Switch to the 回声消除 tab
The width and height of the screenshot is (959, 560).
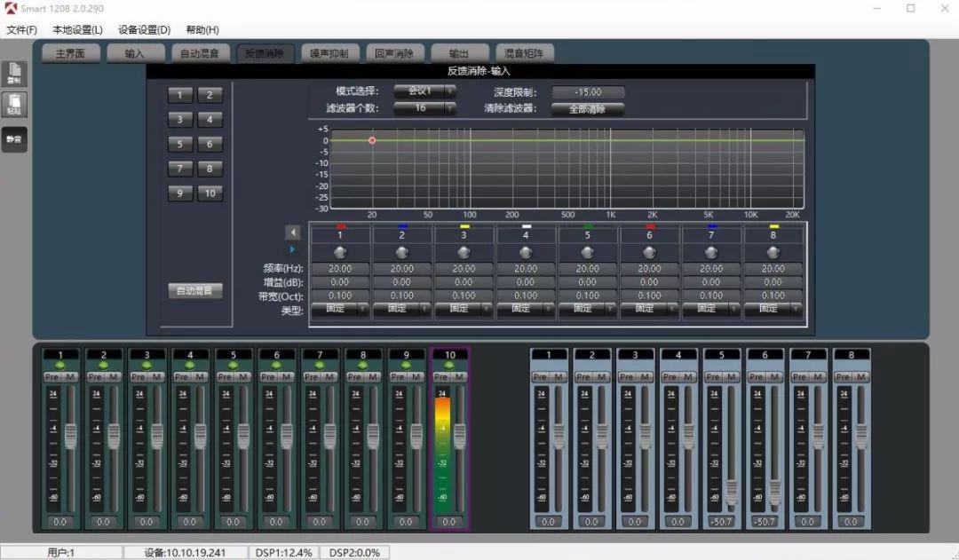(x=394, y=54)
